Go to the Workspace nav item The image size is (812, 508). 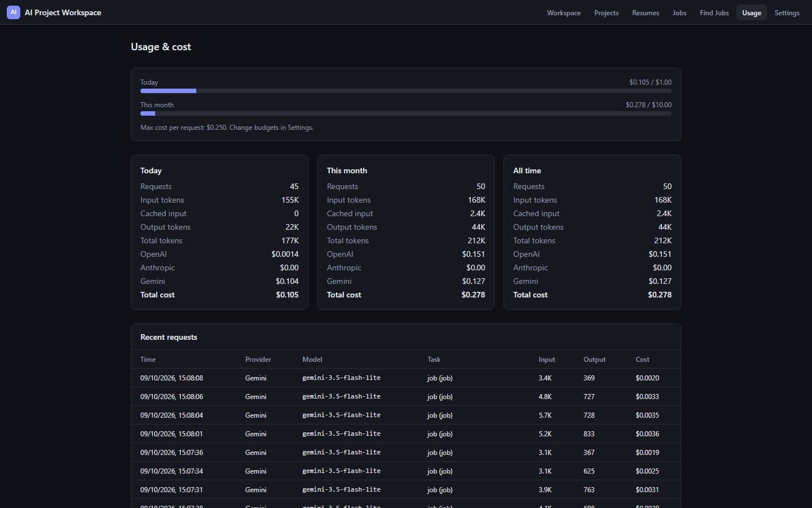(563, 12)
